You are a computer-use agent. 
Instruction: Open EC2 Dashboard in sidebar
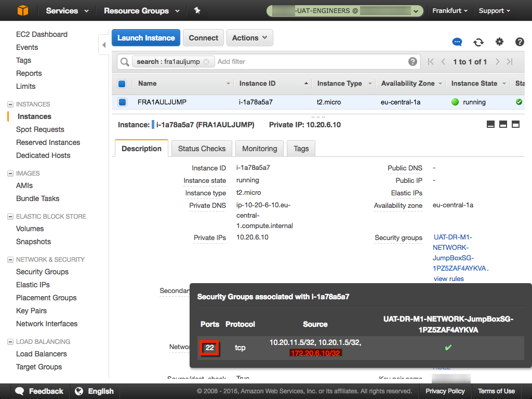pyautogui.click(x=42, y=34)
